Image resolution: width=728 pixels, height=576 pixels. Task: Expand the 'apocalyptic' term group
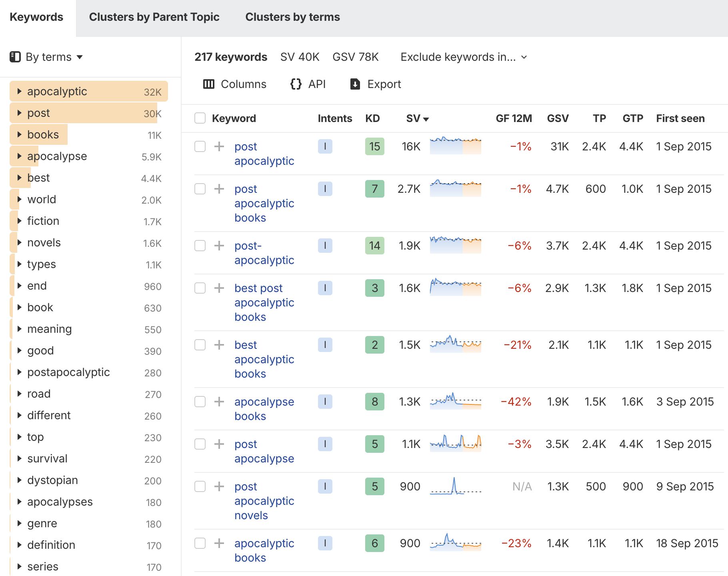(19, 91)
